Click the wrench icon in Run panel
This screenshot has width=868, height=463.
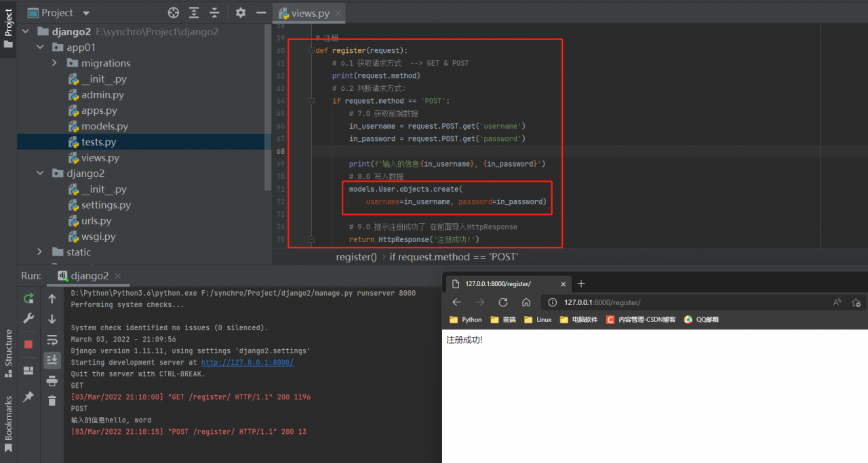click(x=28, y=319)
